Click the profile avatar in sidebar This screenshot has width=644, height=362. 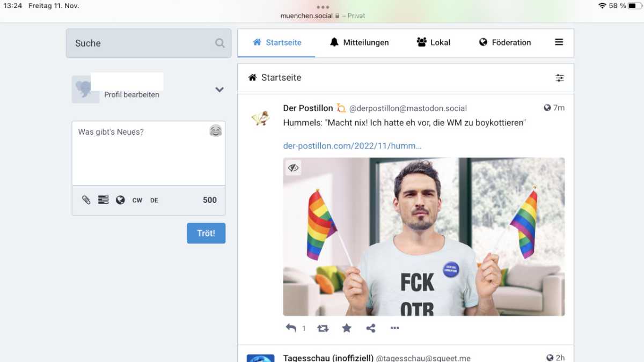pyautogui.click(x=85, y=90)
